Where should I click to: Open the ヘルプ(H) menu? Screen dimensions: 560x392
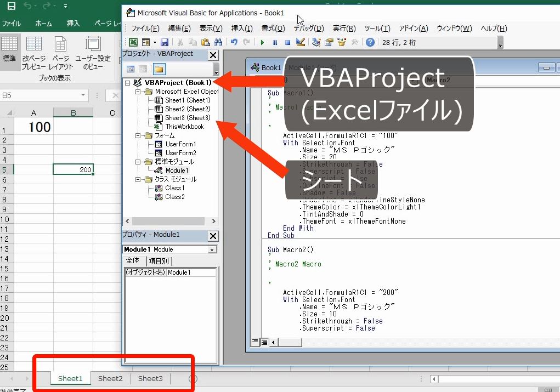click(x=494, y=29)
